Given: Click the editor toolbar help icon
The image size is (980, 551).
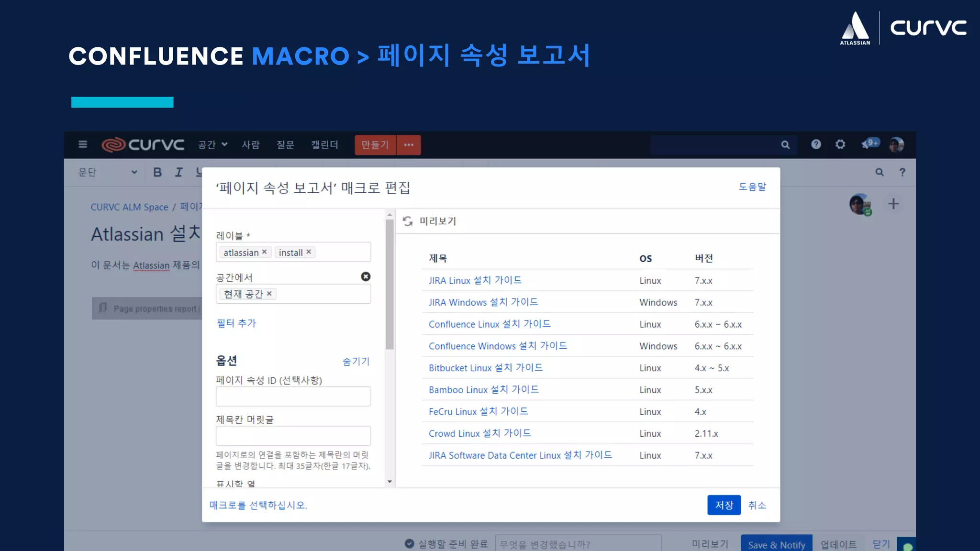Looking at the screenshot, I should [902, 172].
